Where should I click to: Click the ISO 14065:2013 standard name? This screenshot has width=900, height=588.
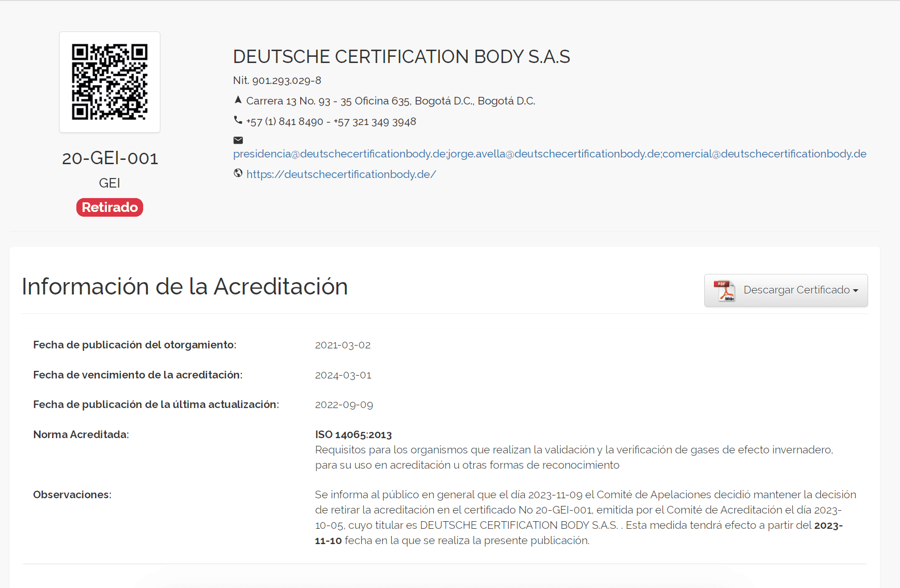[354, 435]
